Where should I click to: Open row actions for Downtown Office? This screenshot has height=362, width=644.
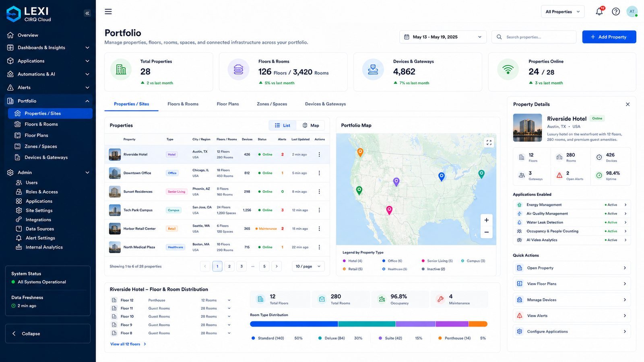319,173
